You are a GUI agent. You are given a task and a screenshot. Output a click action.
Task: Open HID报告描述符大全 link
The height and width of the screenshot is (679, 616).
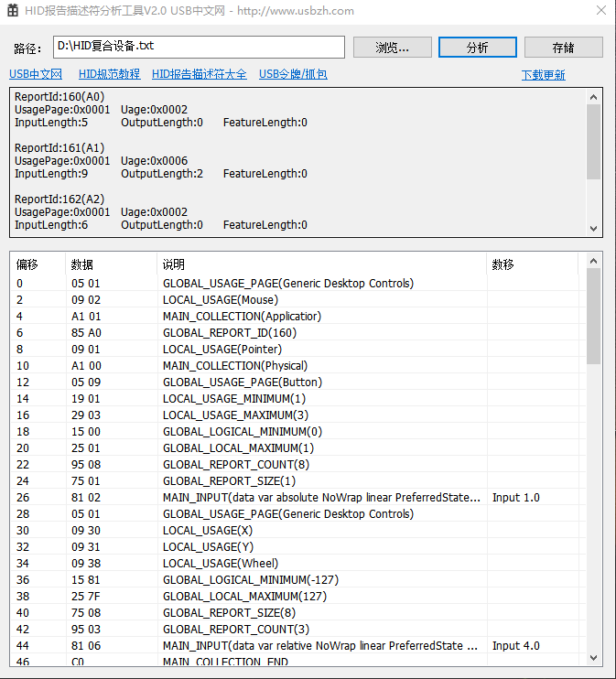[199, 75]
